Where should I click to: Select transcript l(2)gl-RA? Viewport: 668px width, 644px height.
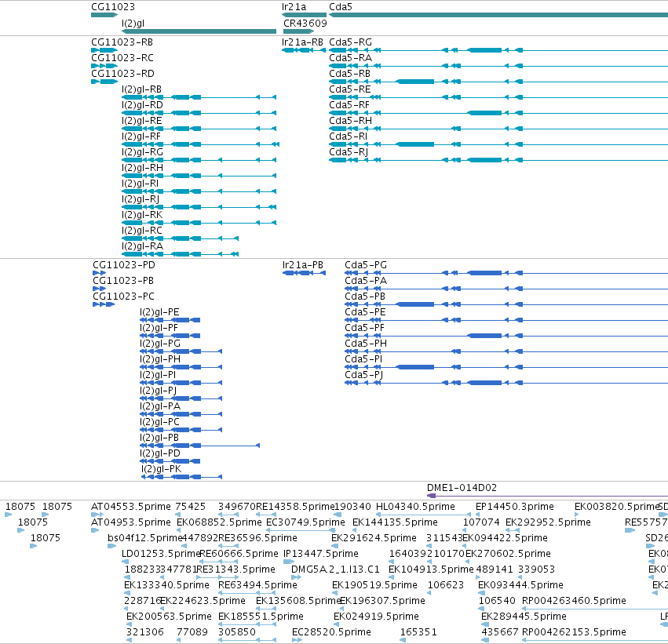[x=142, y=246]
